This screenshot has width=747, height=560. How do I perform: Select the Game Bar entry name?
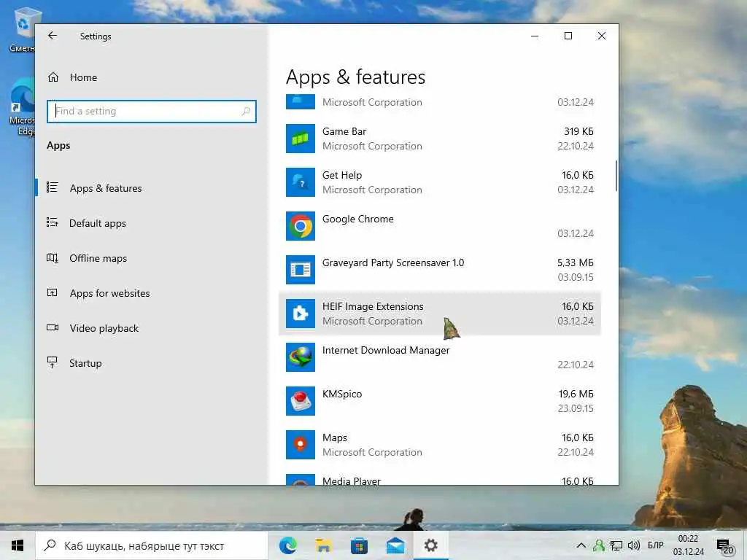pyautogui.click(x=344, y=131)
